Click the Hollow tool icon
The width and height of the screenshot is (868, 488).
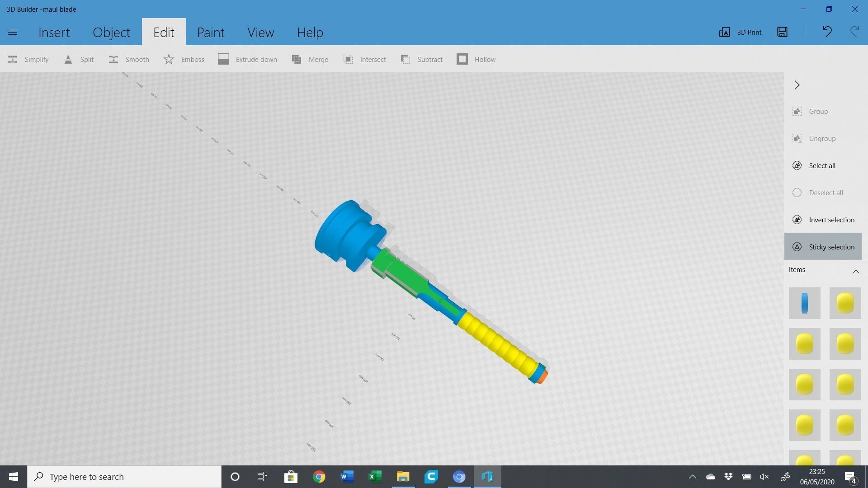462,59
